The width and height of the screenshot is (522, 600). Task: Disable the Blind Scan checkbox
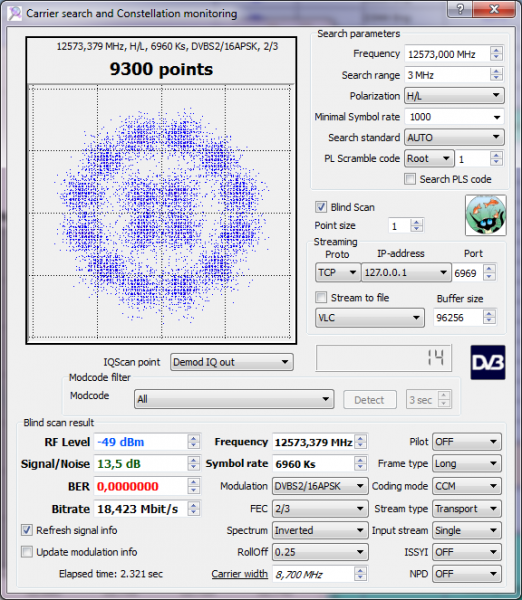321,207
